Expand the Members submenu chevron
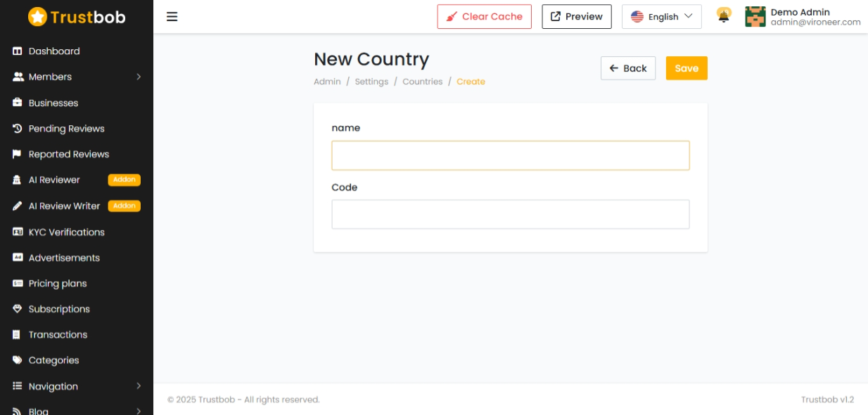 click(139, 77)
